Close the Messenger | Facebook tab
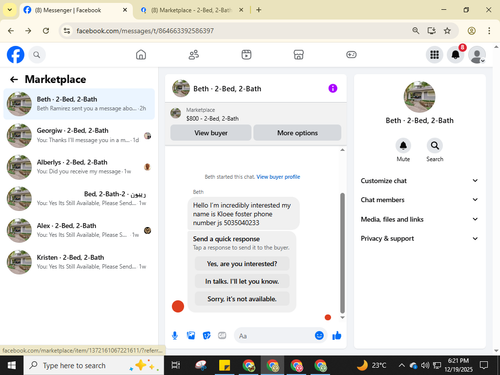This screenshot has width=500, height=375. click(125, 10)
